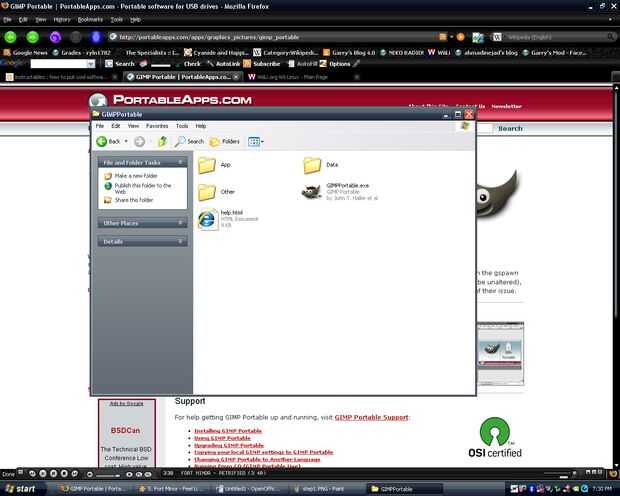The height and width of the screenshot is (496, 620).
Task: Open Firefox History menu
Action: pos(61,19)
